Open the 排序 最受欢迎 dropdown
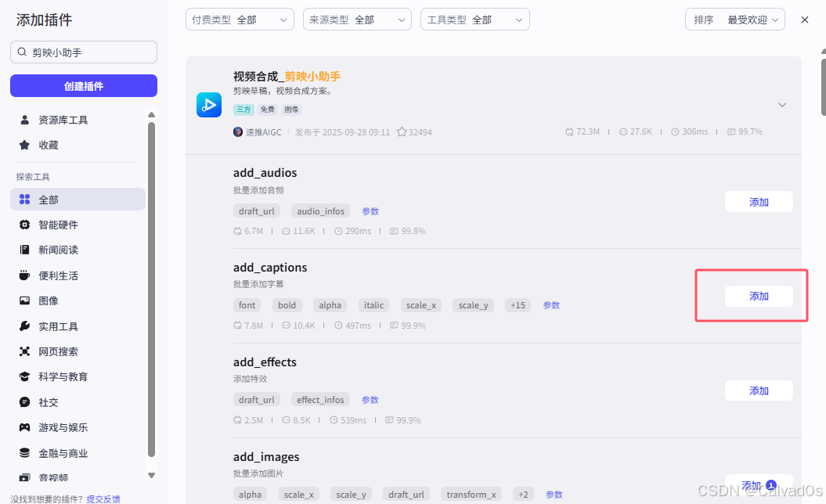The width and height of the screenshot is (826, 504). pyautogui.click(x=735, y=20)
